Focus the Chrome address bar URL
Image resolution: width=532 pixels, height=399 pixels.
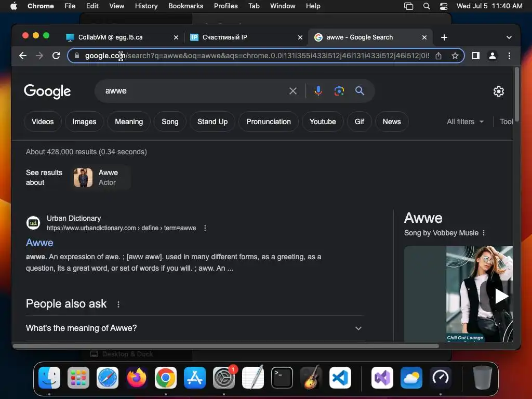257,56
